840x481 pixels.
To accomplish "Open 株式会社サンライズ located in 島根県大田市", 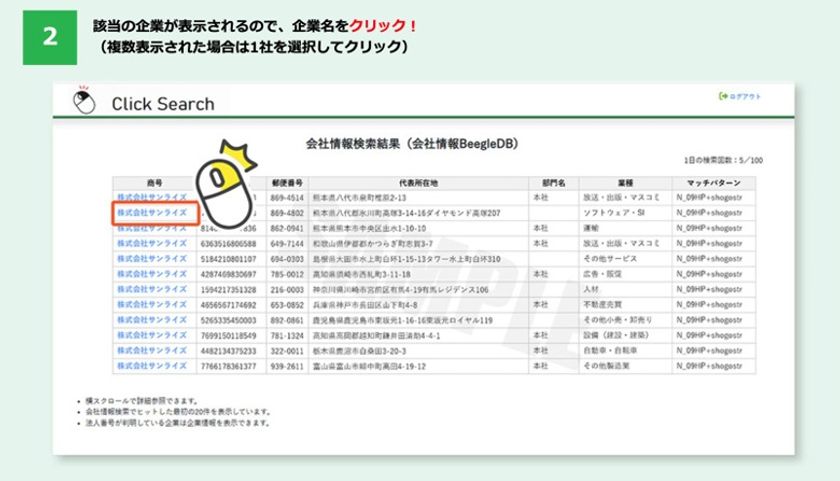I will point(152,259).
